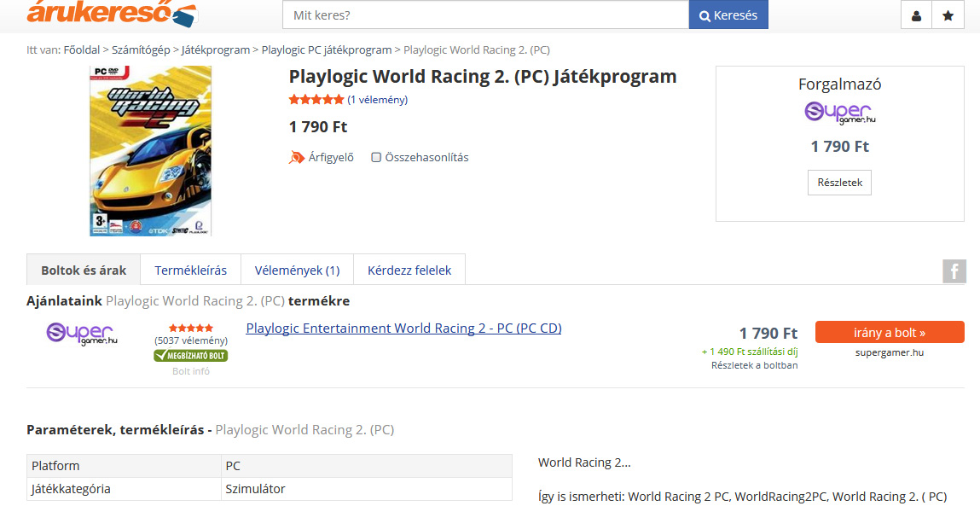Screen dimensions: 980x506
Task: Switch to Boltok és árak tab
Action: [x=84, y=270]
